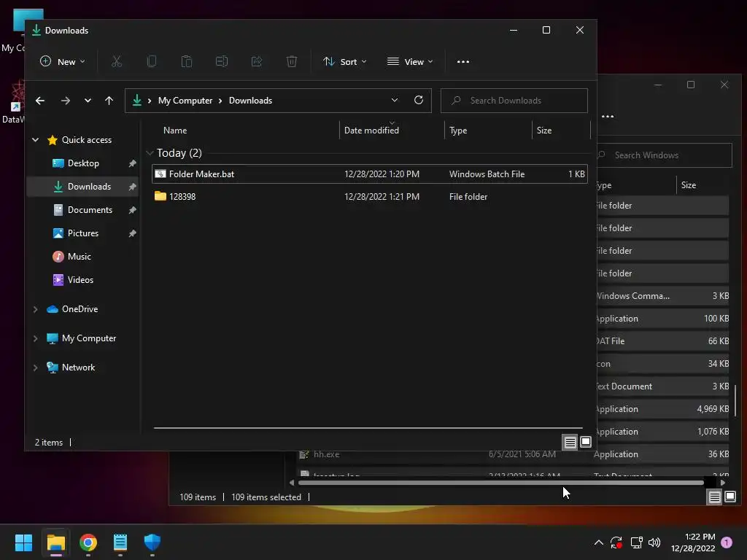Switch to large thumbnails view icon in Downloads
747x560 pixels.
586,443
